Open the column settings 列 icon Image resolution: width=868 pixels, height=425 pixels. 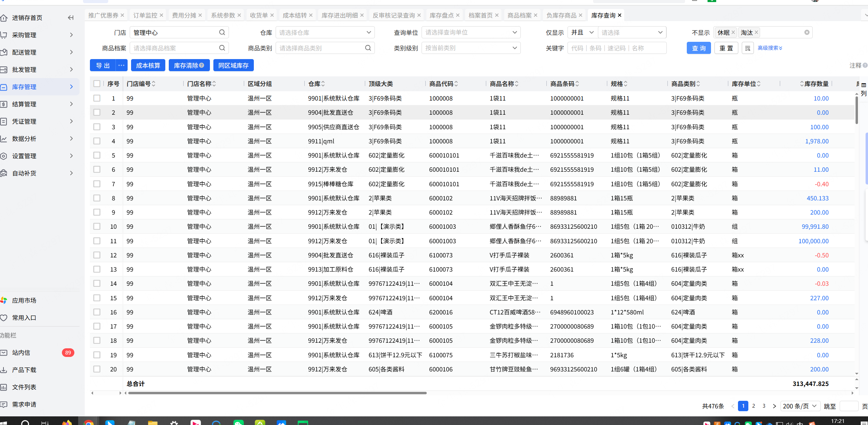[x=864, y=89]
